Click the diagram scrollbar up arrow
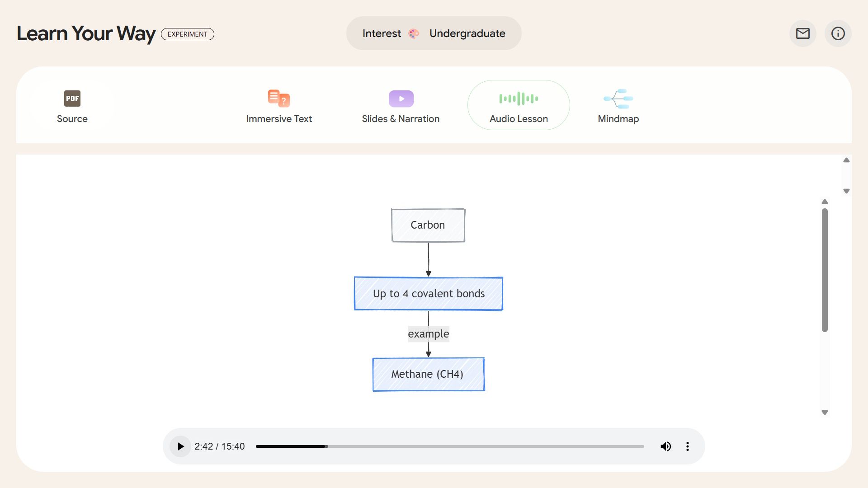Viewport: 868px width, 488px height. (x=825, y=202)
